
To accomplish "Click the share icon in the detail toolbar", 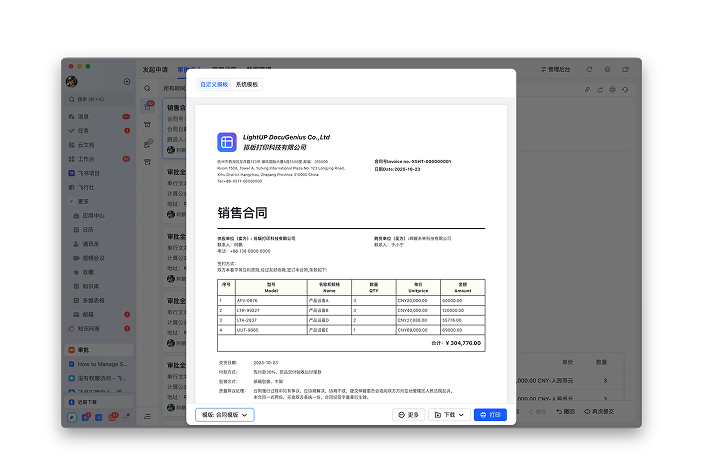I will 600,90.
